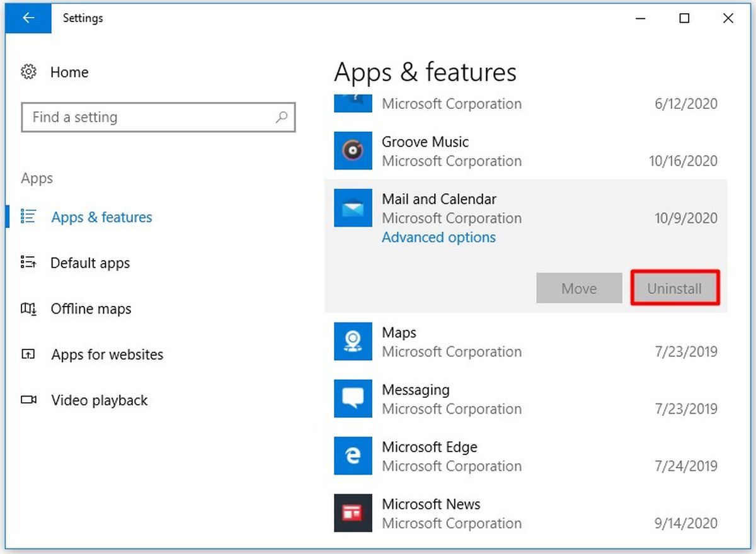Open the Offline maps section

point(91,309)
